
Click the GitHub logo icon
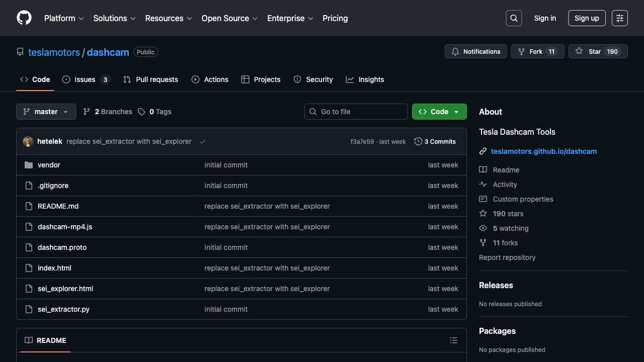click(24, 18)
